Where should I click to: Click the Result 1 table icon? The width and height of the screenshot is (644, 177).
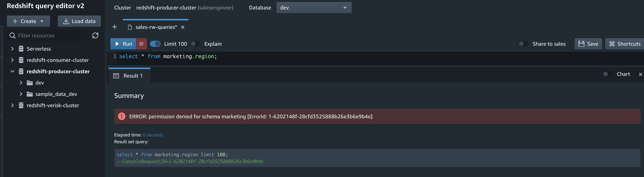(116, 76)
